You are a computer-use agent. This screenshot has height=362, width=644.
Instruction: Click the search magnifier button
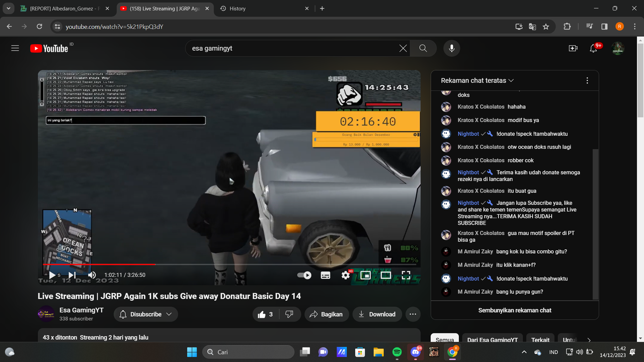pyautogui.click(x=423, y=48)
